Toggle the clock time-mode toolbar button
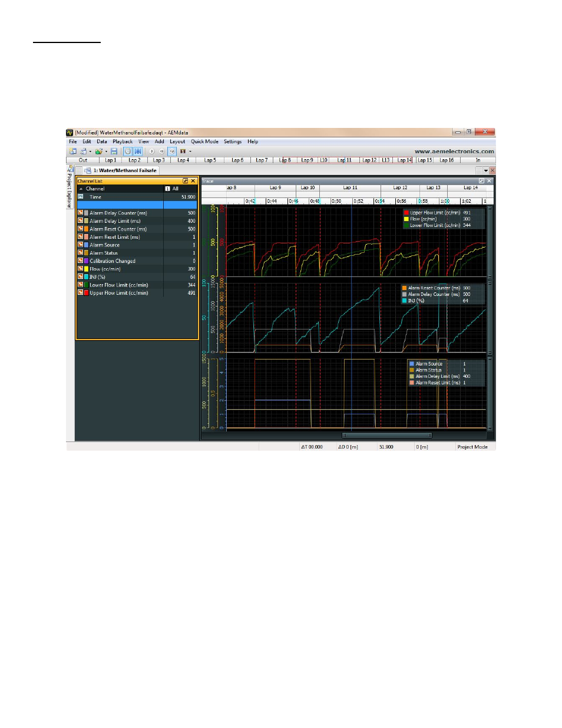 128,151
